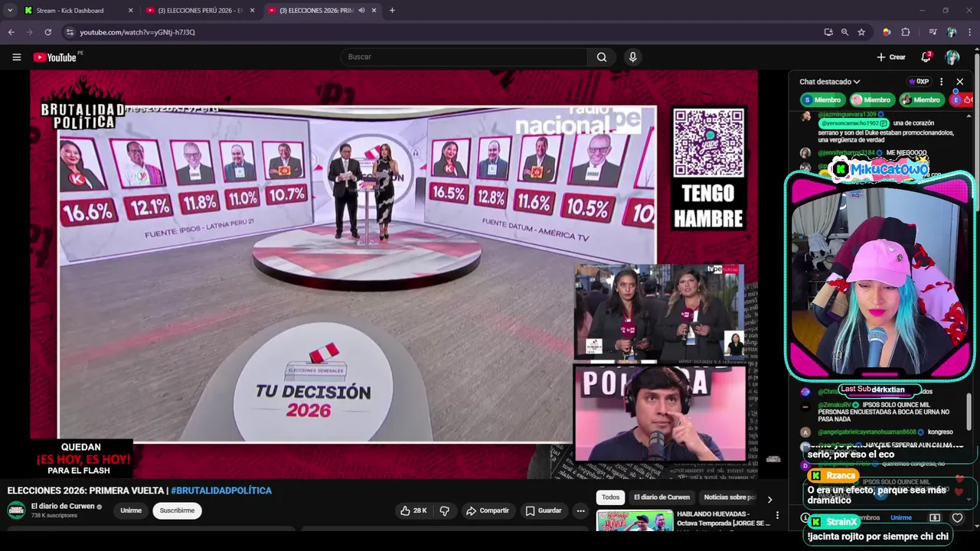The image size is (980, 551).
Task: Open the #BRUTALIDADPOLÍTICA hashtag link
Action: [x=221, y=491]
